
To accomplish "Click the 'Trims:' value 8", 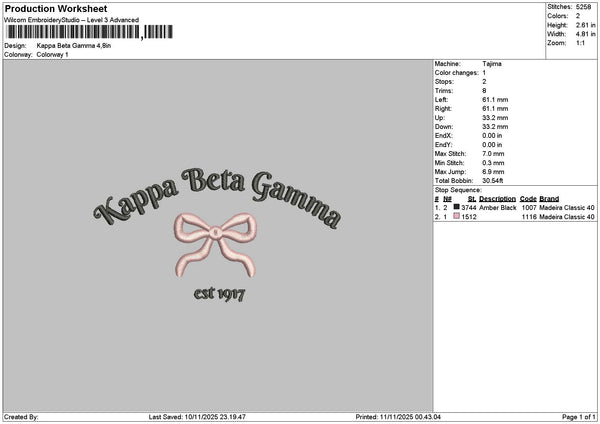I will [484, 91].
